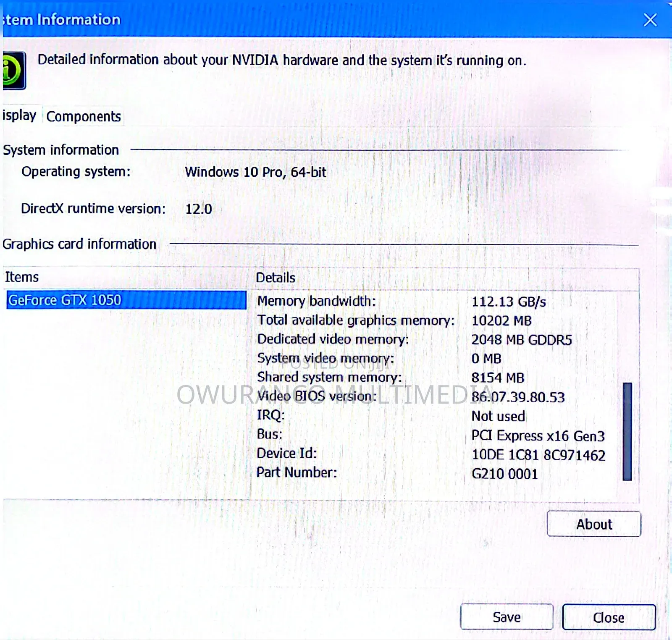Viewport: 672px width, 640px height.
Task: Select the Total available graphics memory label
Action: (356, 320)
